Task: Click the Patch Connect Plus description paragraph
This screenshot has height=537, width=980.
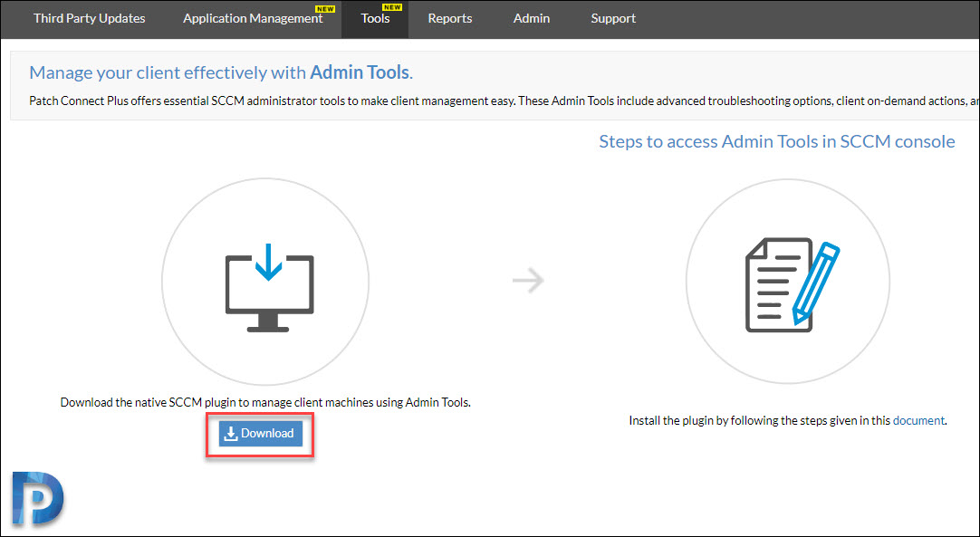Action: pos(504,101)
